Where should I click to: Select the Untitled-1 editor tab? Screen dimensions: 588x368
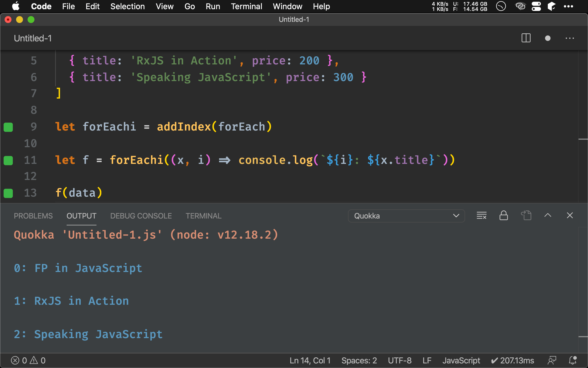point(33,38)
